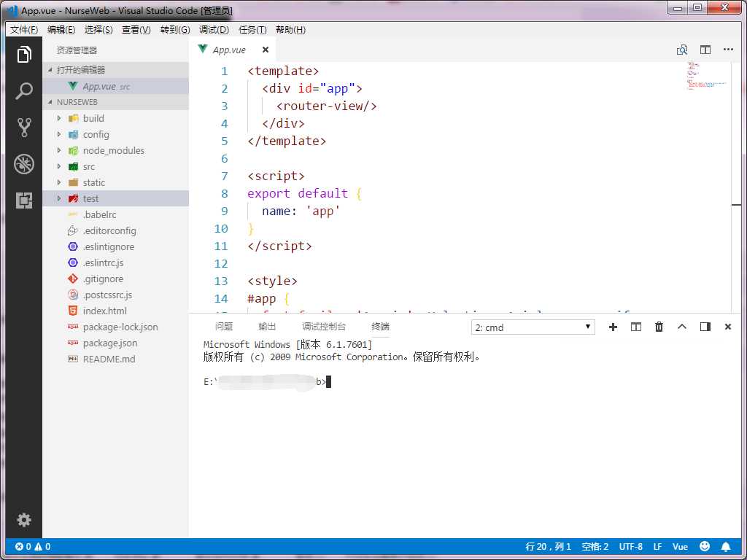Viewport: 747px width, 560px height.
Task: Select the App.vue editor tab
Action: click(233, 50)
